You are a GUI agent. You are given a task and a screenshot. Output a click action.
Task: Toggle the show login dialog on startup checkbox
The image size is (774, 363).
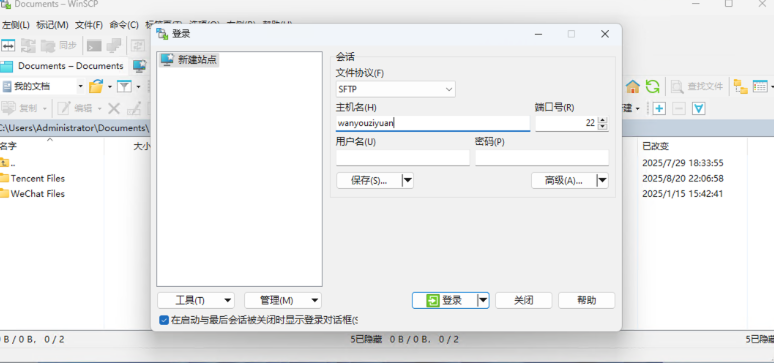[x=164, y=320]
